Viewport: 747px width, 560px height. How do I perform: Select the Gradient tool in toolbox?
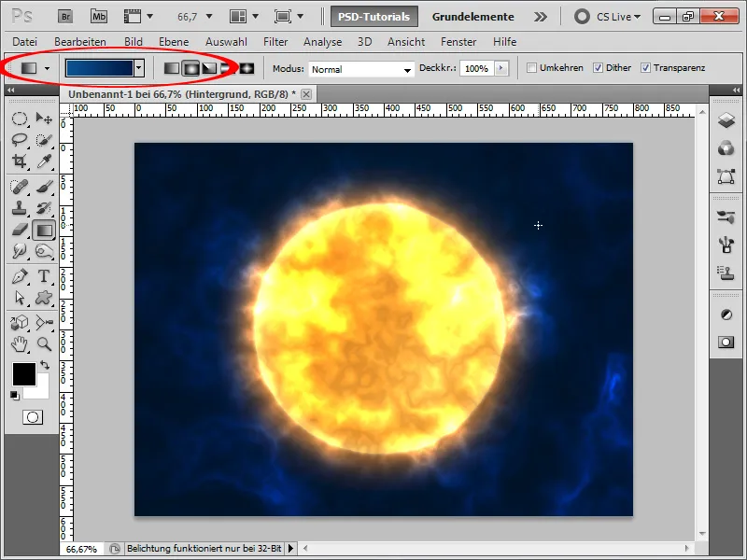click(x=44, y=231)
